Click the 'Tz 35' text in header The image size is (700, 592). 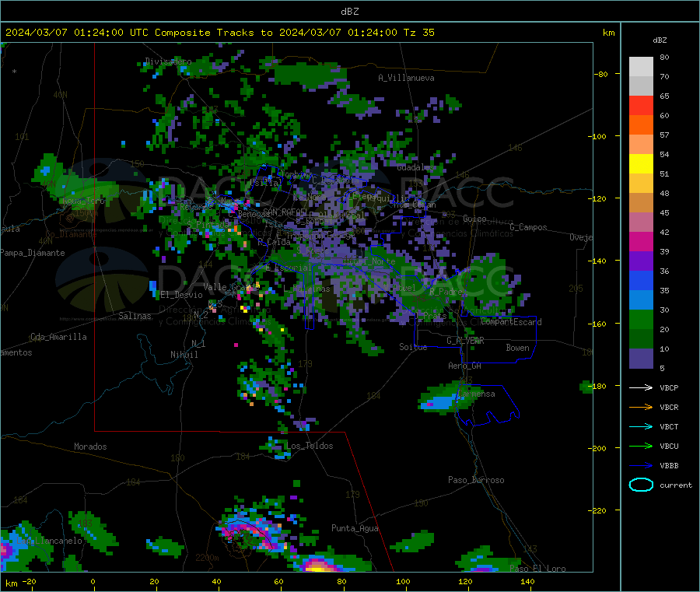418,33
